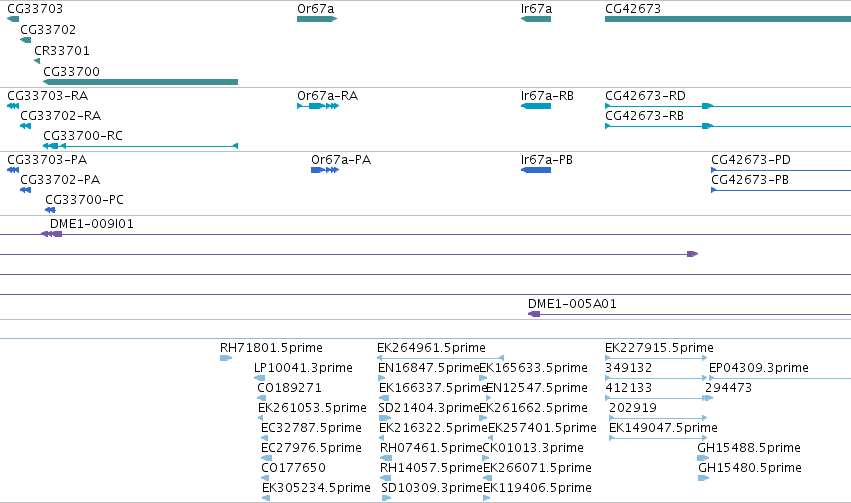The height and width of the screenshot is (503, 851).
Task: Select EST EK264961.5prime
Action: pos(431,347)
